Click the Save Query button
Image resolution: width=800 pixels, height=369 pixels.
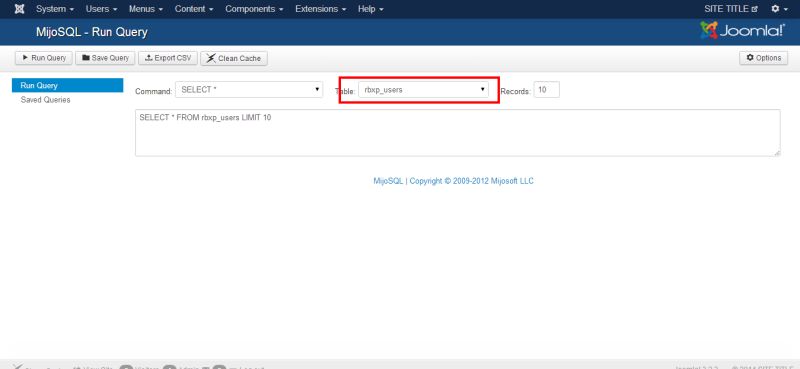click(x=106, y=58)
